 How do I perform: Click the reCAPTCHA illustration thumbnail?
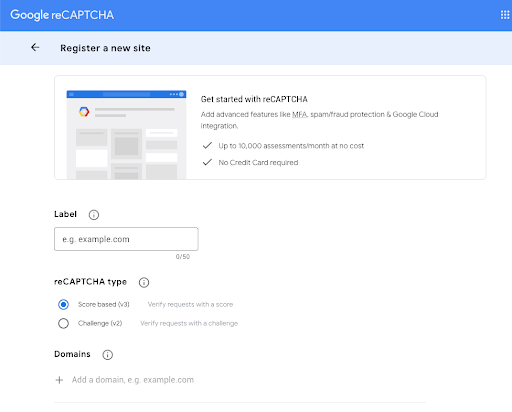[126, 135]
